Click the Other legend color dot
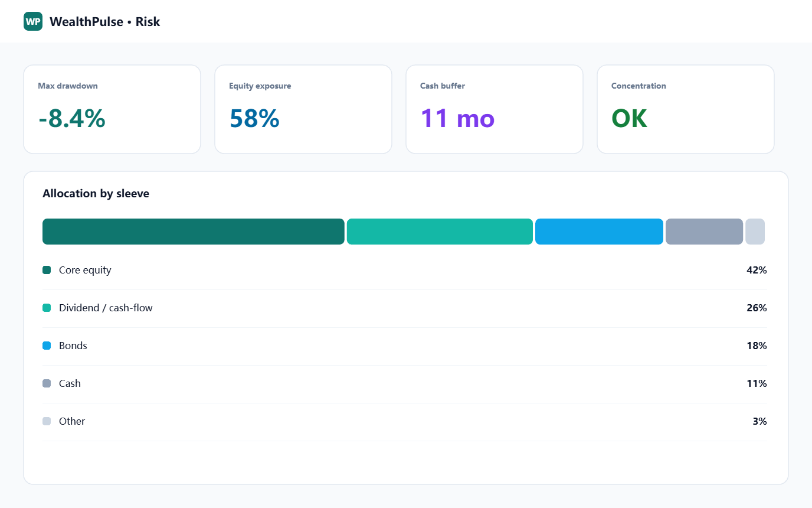Image resolution: width=812 pixels, height=508 pixels. [x=47, y=421]
